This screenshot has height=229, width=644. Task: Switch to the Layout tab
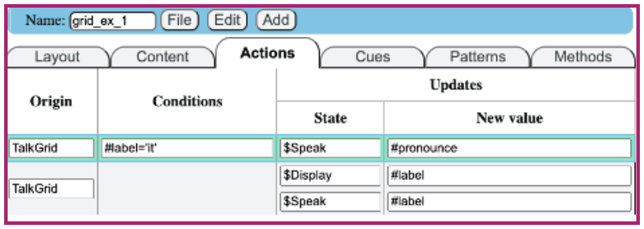pos(57,56)
